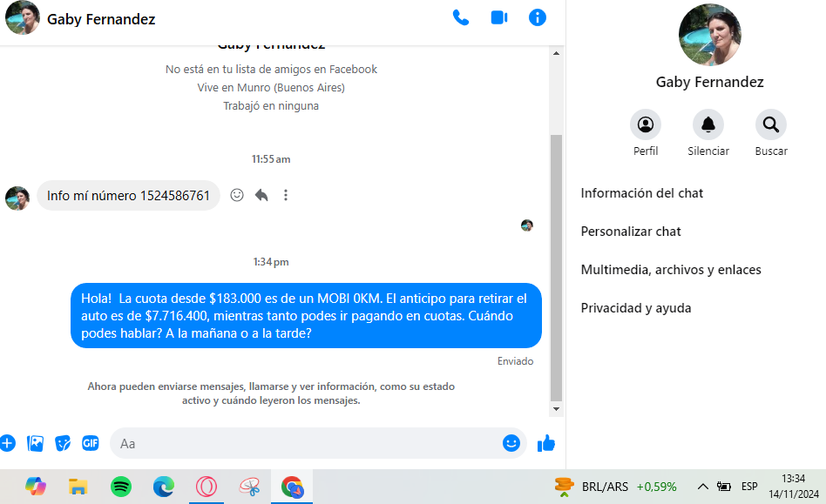Expand Personalizar chat section
This screenshot has width=826, height=504.
click(631, 232)
